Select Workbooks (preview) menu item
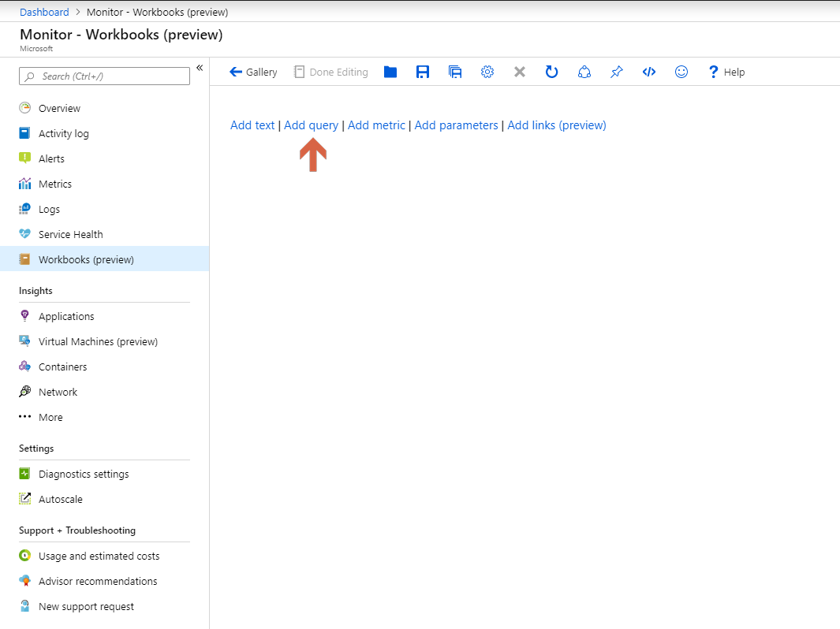Screen dimensions: 840x629 click(104, 259)
